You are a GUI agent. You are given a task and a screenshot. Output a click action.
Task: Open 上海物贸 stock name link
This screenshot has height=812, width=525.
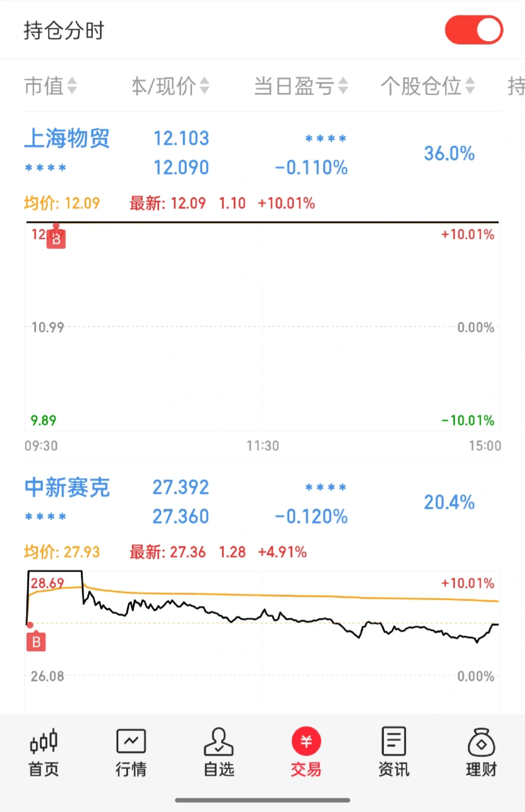pyautogui.click(x=67, y=138)
